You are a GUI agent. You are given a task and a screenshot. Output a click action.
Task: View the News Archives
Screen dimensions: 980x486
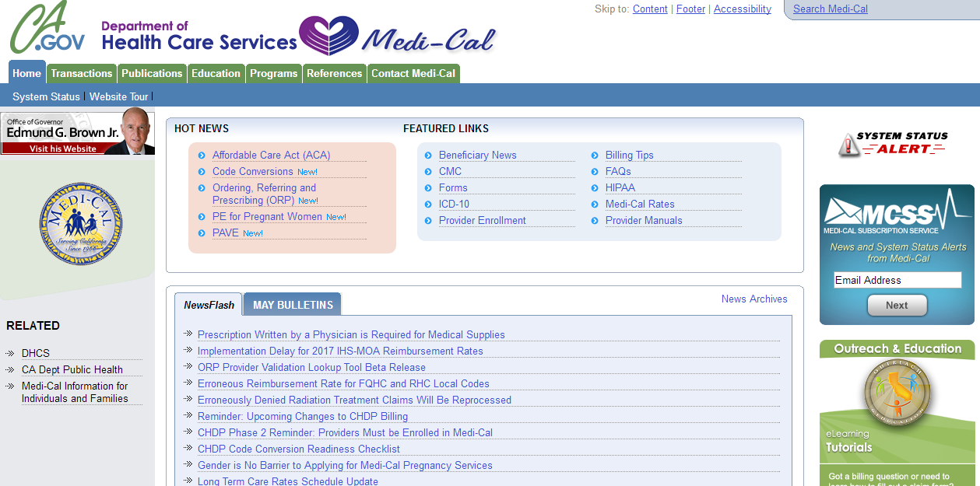(753, 299)
